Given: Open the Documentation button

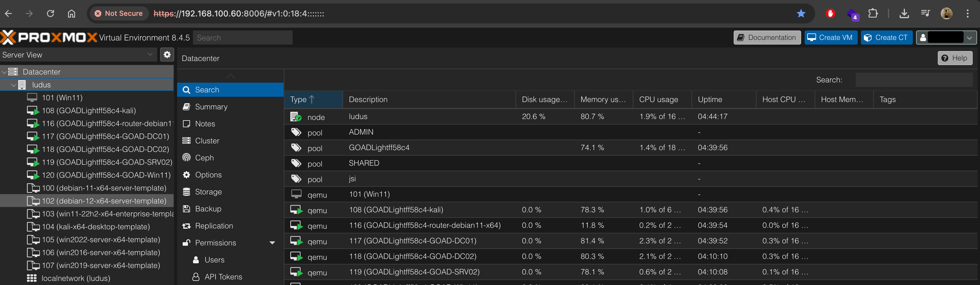Looking at the screenshot, I should tap(767, 38).
